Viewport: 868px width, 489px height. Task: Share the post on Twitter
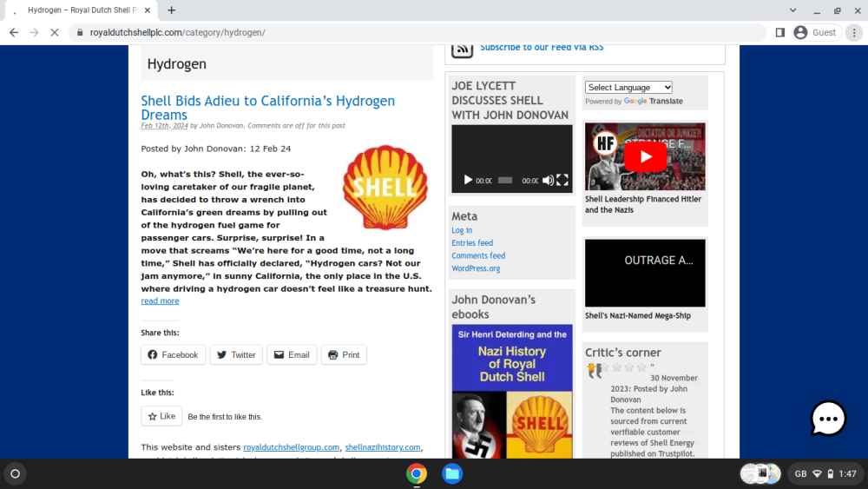[236, 355]
